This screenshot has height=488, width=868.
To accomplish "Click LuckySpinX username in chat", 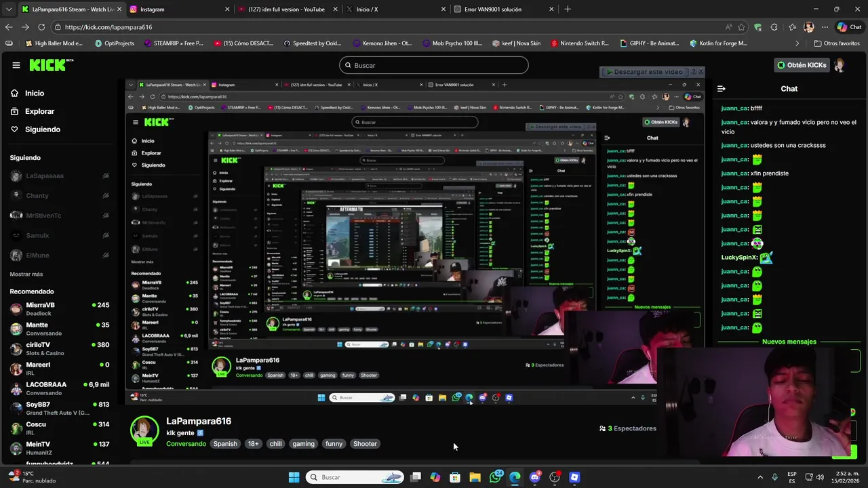I will [739, 258].
